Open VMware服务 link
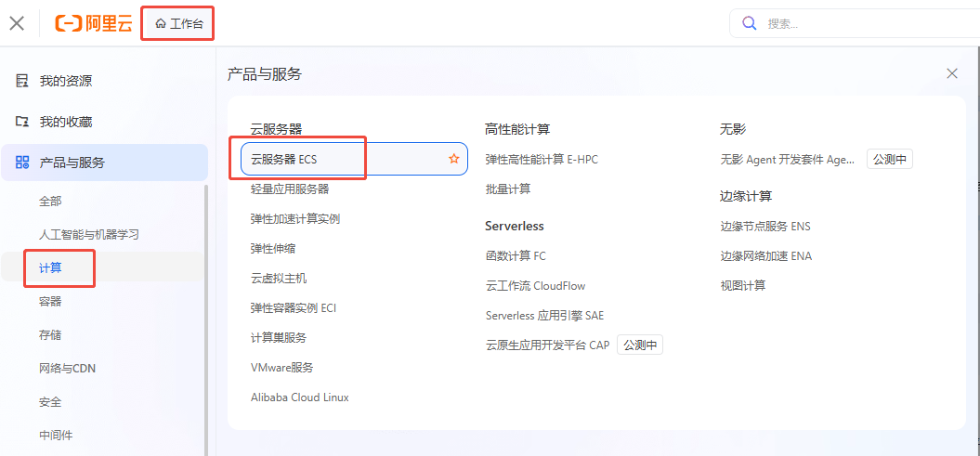The image size is (980, 456). click(281, 367)
